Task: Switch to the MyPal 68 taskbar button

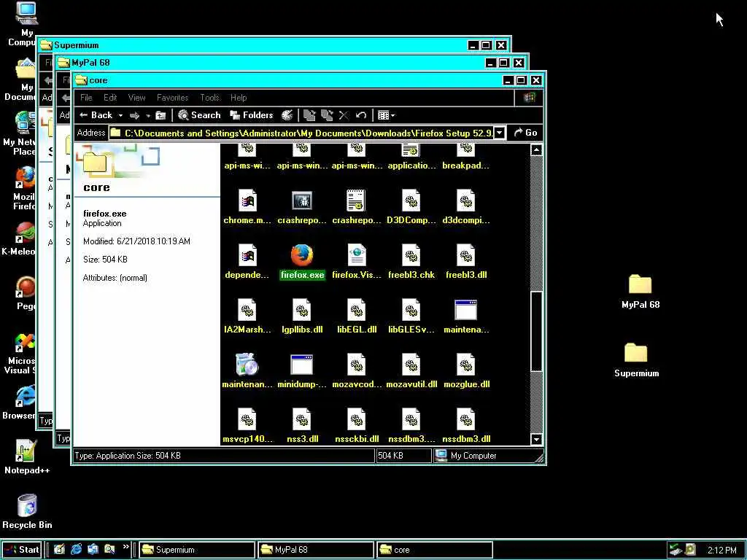Action: click(x=315, y=550)
